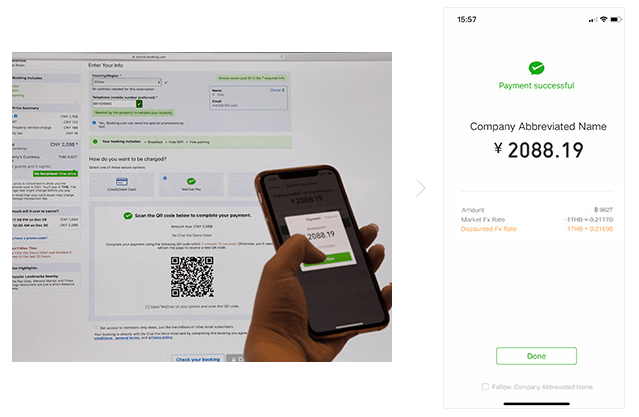Toggle the Booking.com special promotions checkbox
This screenshot has width=639, height=417.
(x=95, y=123)
